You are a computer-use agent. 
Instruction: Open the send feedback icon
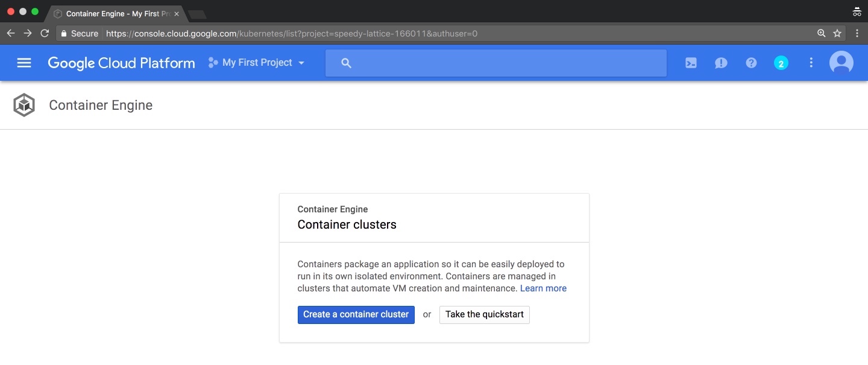[721, 63]
